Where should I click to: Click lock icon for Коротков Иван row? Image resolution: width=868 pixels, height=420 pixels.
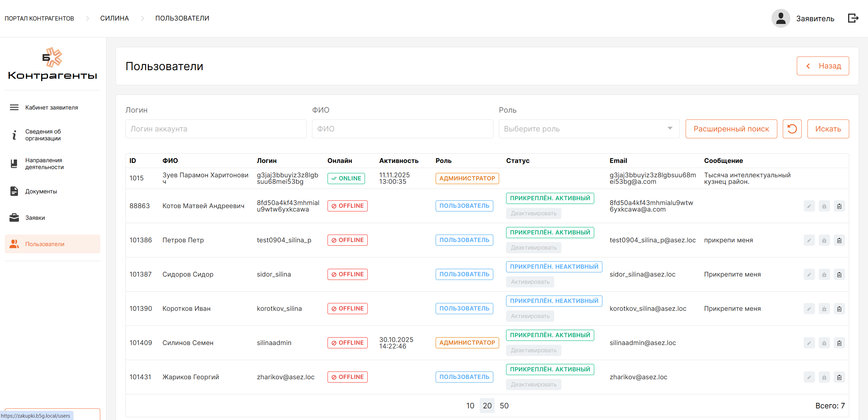pyautogui.click(x=824, y=309)
